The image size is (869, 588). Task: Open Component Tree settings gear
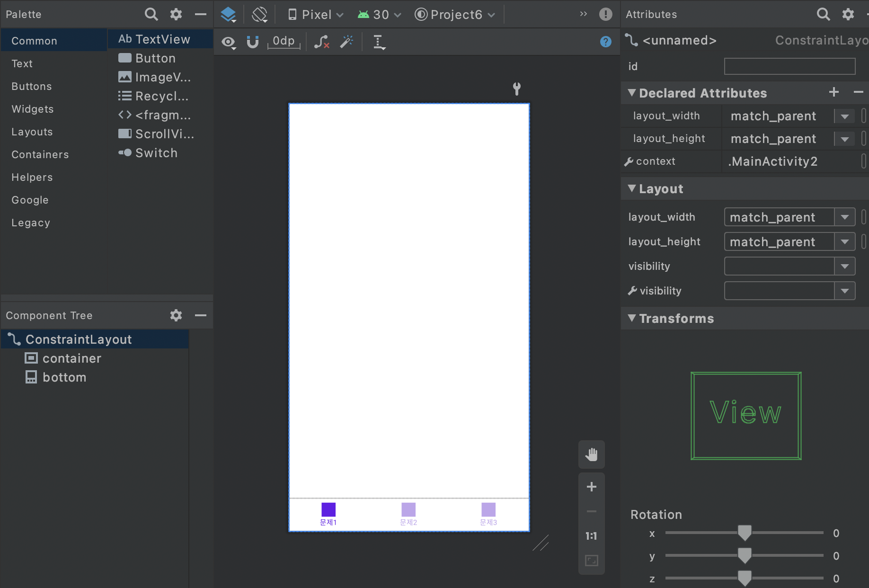point(176,315)
